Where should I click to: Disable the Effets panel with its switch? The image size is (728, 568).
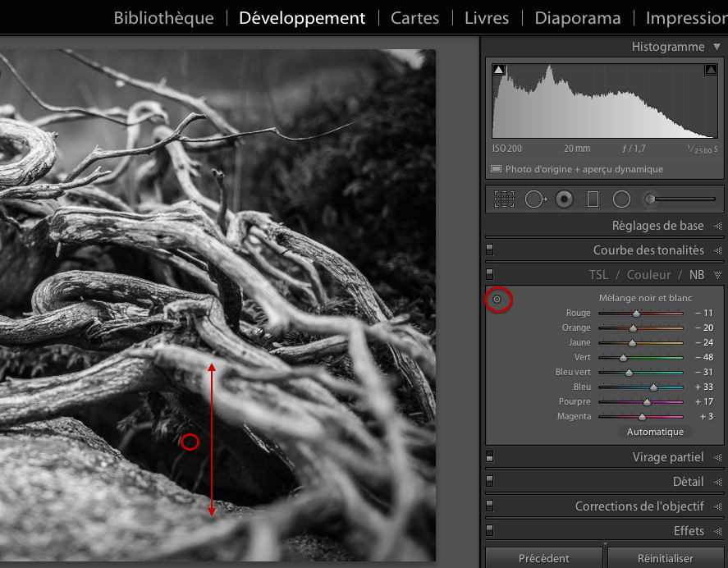[x=490, y=530]
